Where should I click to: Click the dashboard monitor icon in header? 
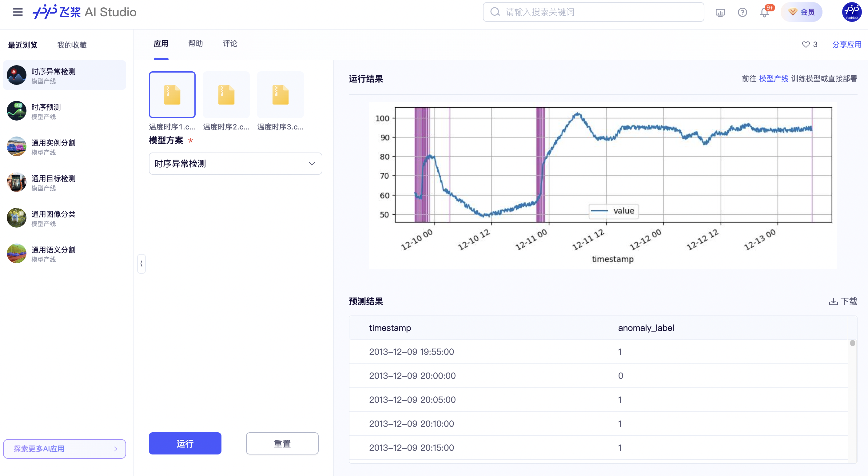(x=720, y=13)
